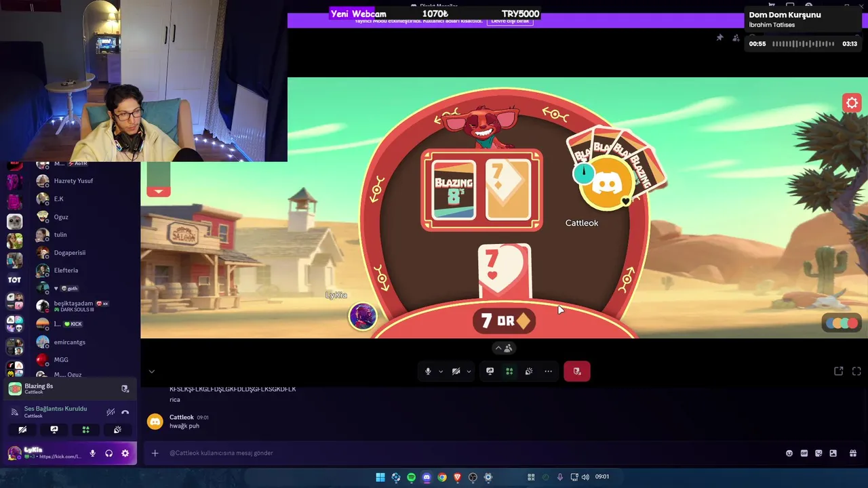Open GIF picker in message bar

tap(804, 453)
